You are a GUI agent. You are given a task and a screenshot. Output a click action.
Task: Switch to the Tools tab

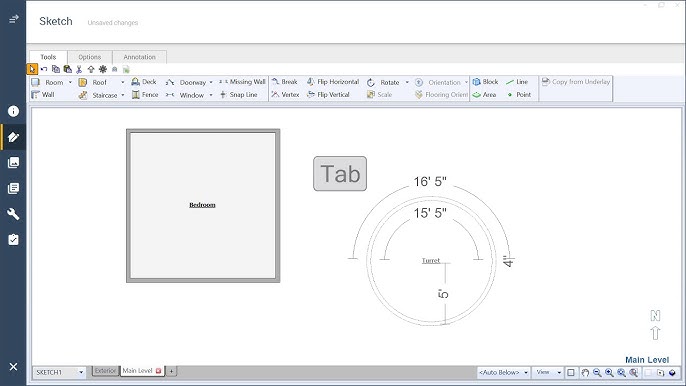[x=48, y=57]
